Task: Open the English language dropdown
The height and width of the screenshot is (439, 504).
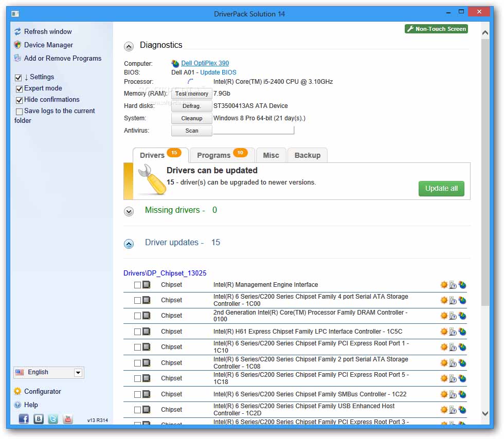Action: (x=78, y=372)
